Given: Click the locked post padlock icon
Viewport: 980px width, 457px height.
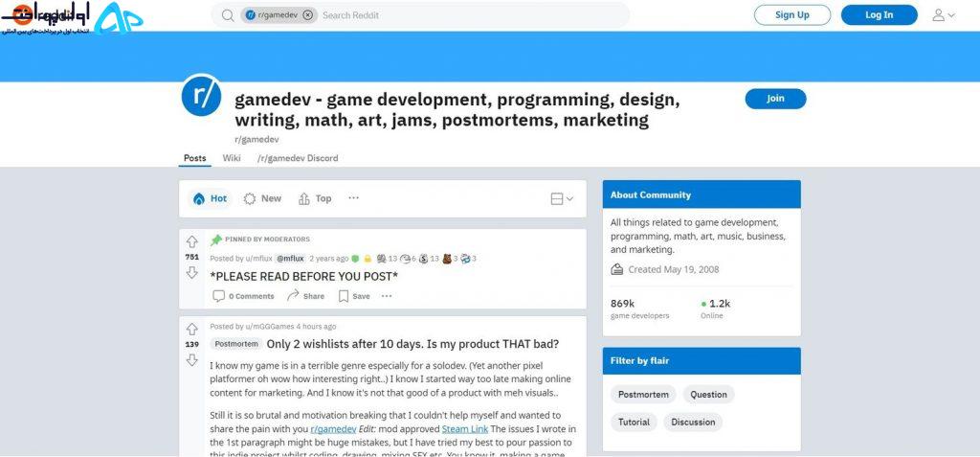Looking at the screenshot, I should coord(367,258).
